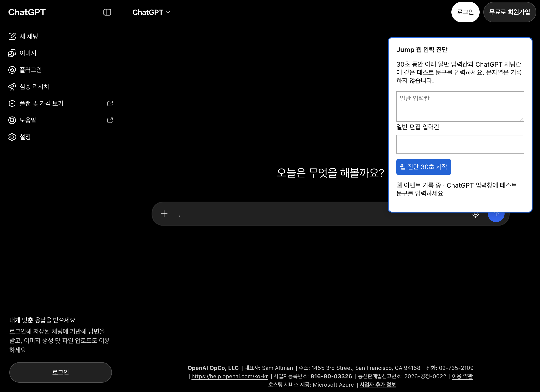The image size is (540, 392).
Task: Select 이미지 in the sidebar
Action: pos(60,53)
